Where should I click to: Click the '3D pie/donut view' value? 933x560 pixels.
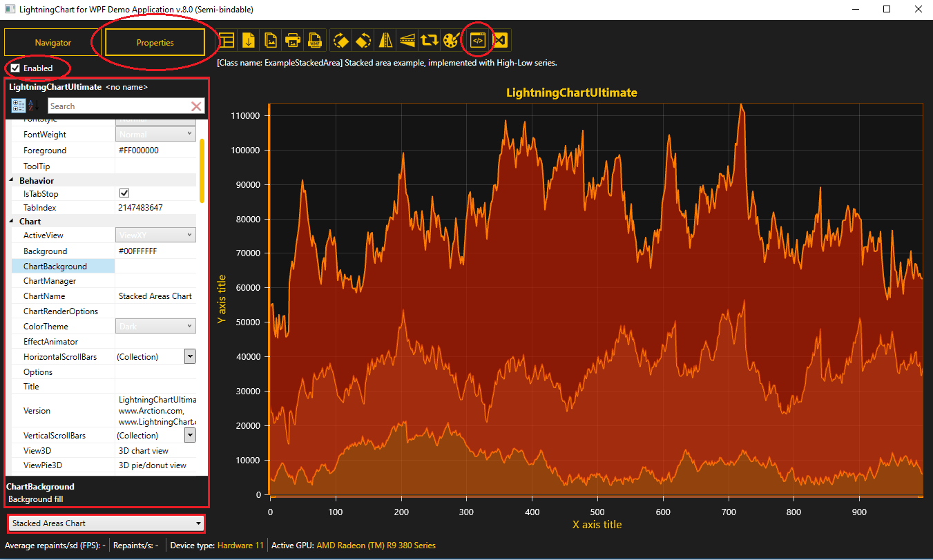(x=153, y=465)
